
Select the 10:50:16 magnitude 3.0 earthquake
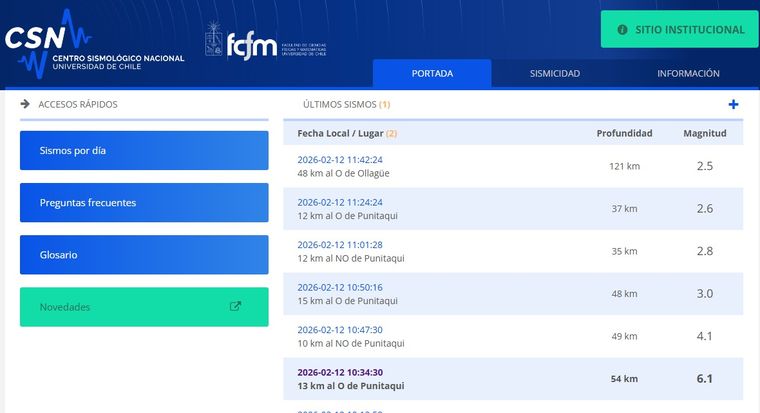click(340, 287)
